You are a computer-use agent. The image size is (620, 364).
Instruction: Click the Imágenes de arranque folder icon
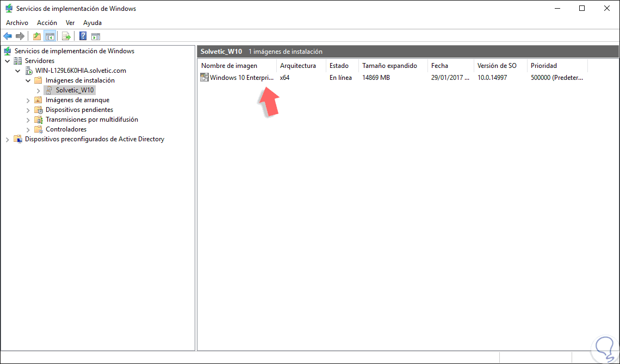[39, 100]
